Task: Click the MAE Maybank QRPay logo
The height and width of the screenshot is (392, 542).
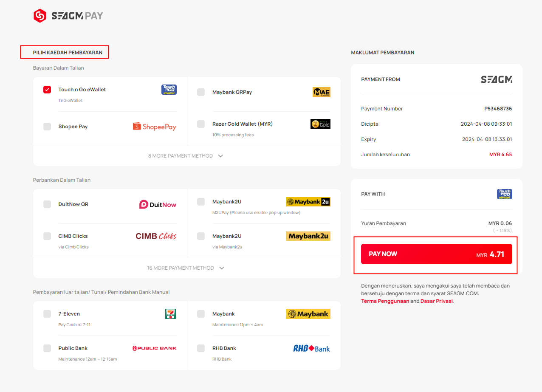Action: 322,92
